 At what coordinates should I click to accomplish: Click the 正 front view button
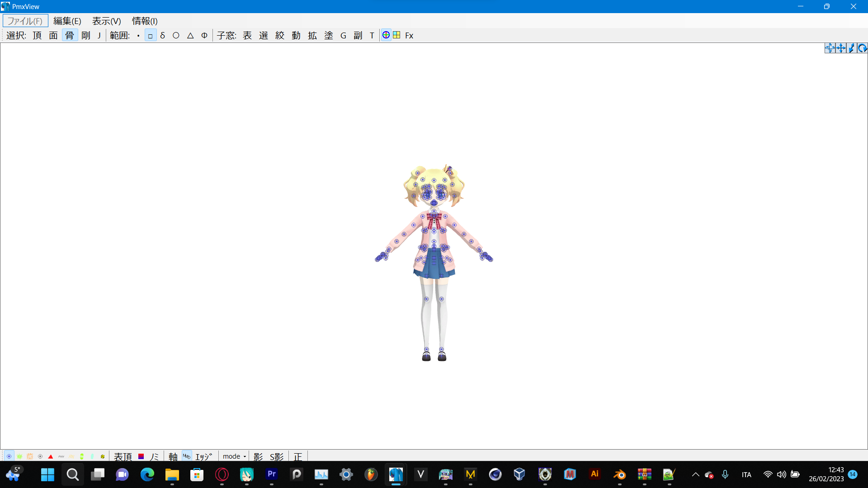pyautogui.click(x=298, y=456)
